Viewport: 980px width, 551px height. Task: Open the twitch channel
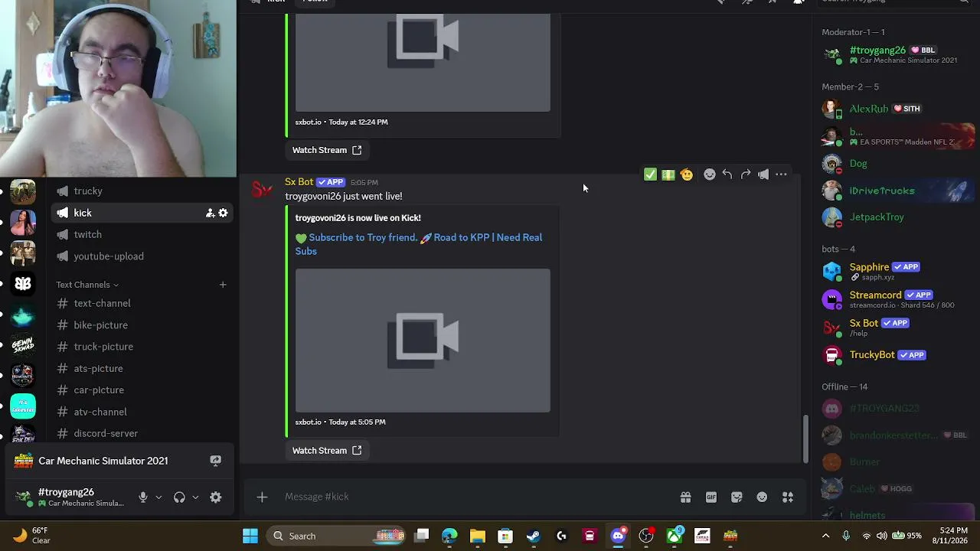[142, 235]
